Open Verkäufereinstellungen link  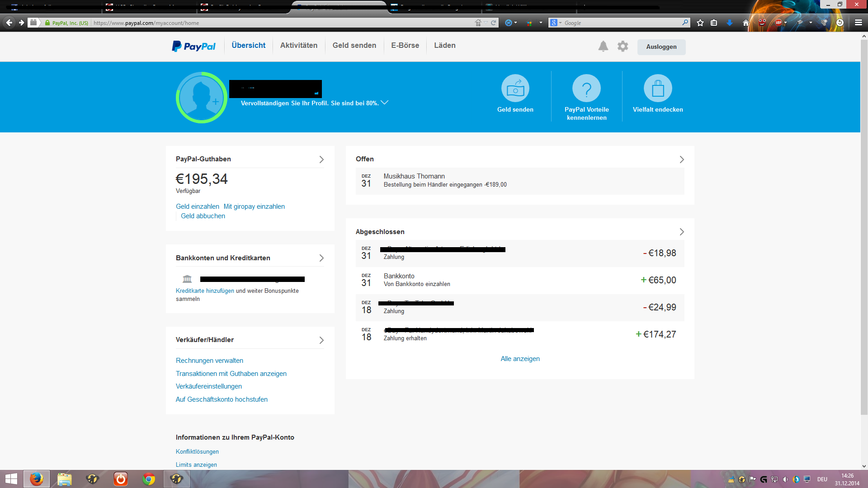(x=209, y=386)
